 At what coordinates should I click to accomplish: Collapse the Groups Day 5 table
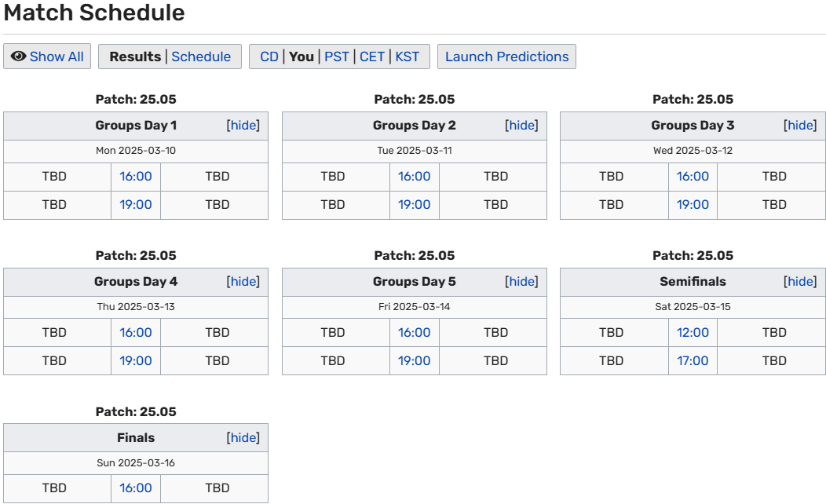click(522, 282)
